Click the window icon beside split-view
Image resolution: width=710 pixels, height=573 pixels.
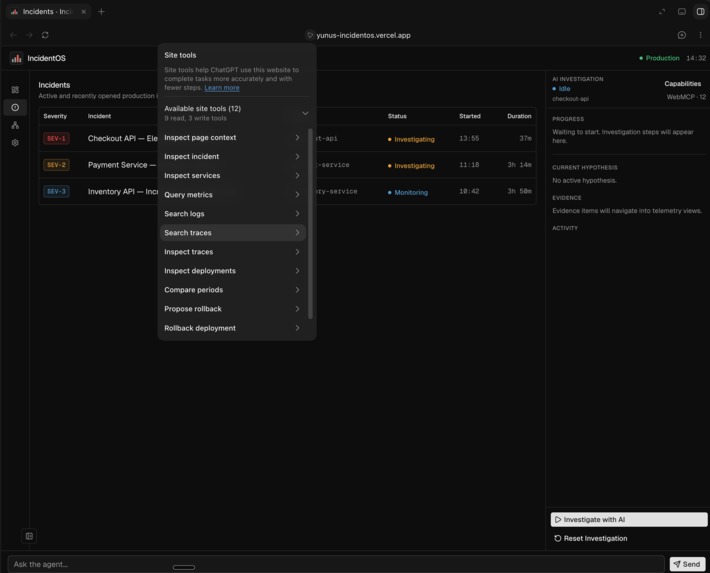click(681, 11)
